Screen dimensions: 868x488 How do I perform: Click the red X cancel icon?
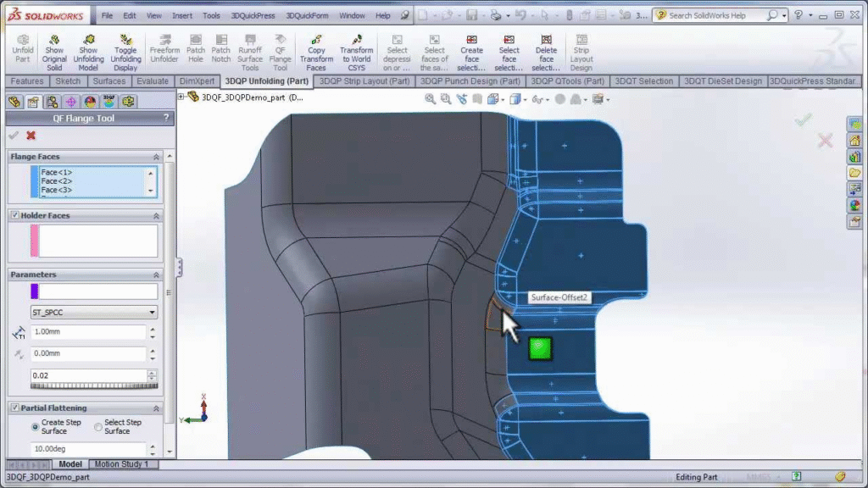[31, 136]
